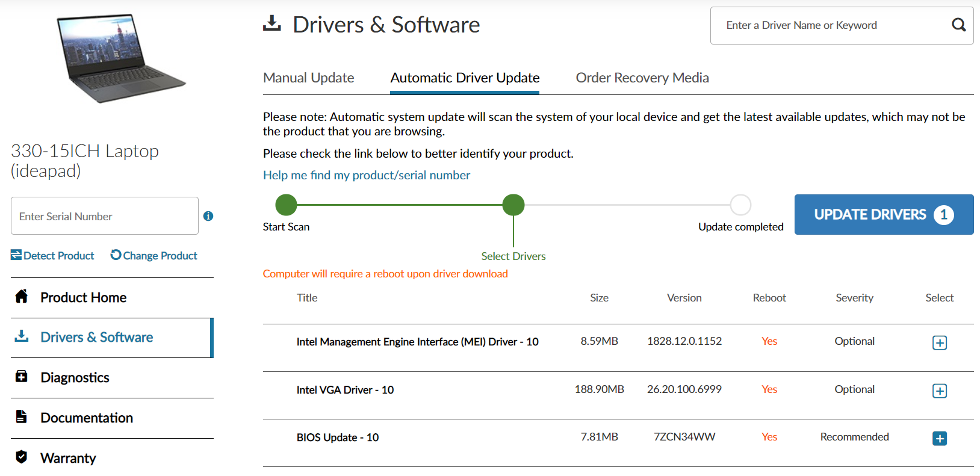Click the Change Product link text
980x476 pixels.
160,256
